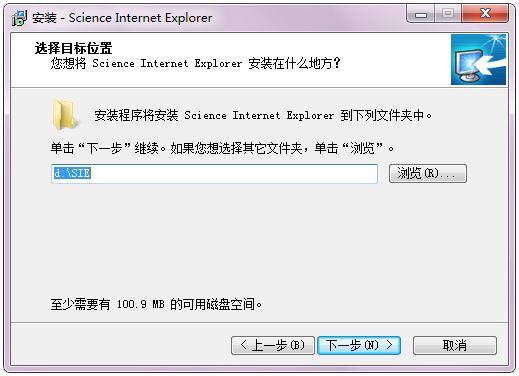519x376 pixels.
Task: Close the setup window with red X
Action: [485, 15]
